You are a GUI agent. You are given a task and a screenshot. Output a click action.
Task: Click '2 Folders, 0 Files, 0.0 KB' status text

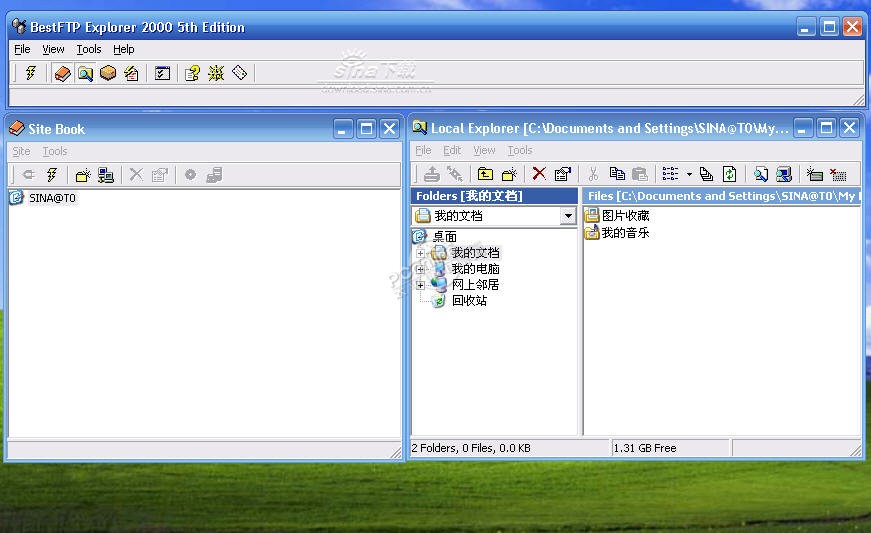471,448
